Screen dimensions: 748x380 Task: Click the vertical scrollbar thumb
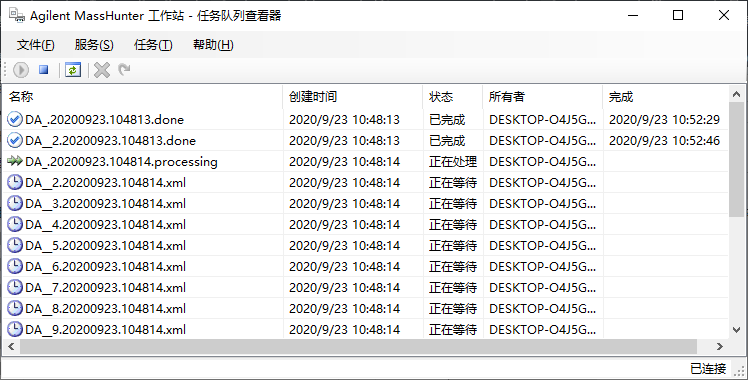click(736, 159)
